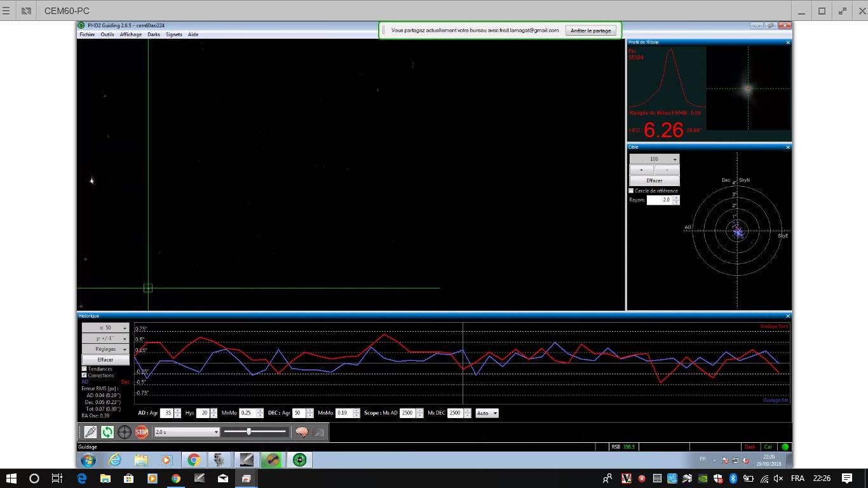The image size is (868, 488).
Task: Enable the Tendances checkbox
Action: point(84,369)
